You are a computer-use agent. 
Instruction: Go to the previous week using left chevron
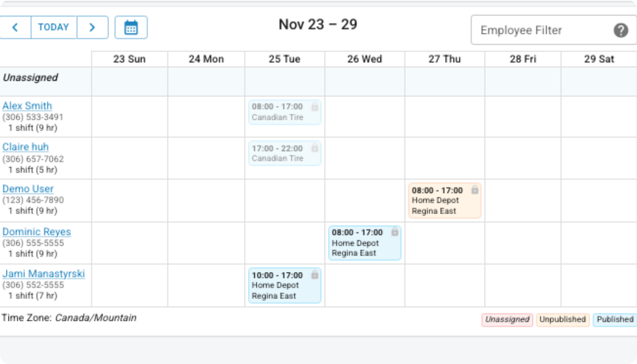(x=15, y=27)
